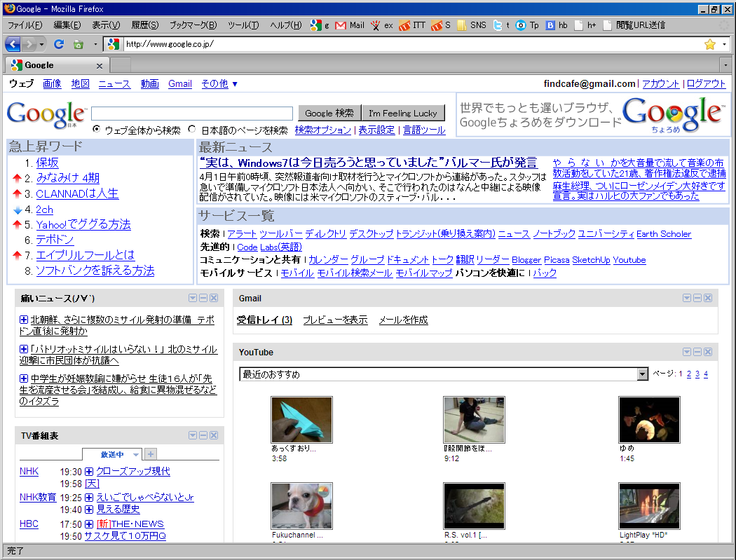The width and height of the screenshot is (736, 560).
Task: Open the 'S' bookmark icon
Action: [441, 25]
